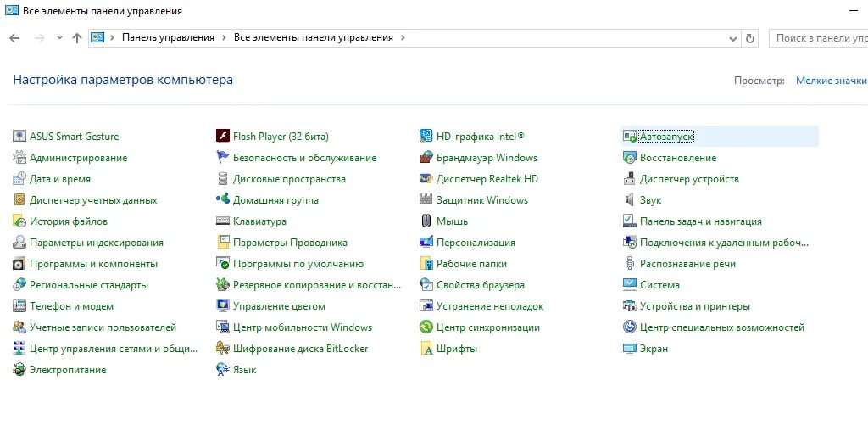
Task: Click the Flash Player icon
Action: pos(223,137)
